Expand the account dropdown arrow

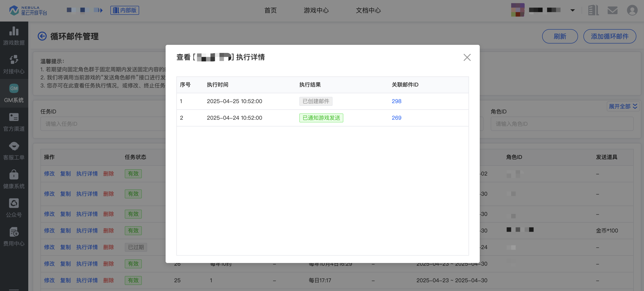(572, 10)
